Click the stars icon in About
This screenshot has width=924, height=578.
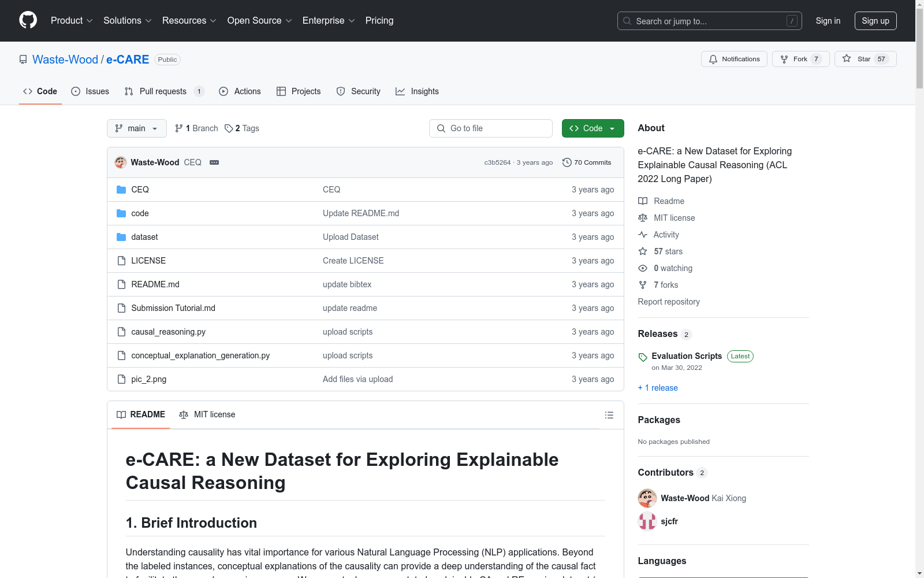643,251
